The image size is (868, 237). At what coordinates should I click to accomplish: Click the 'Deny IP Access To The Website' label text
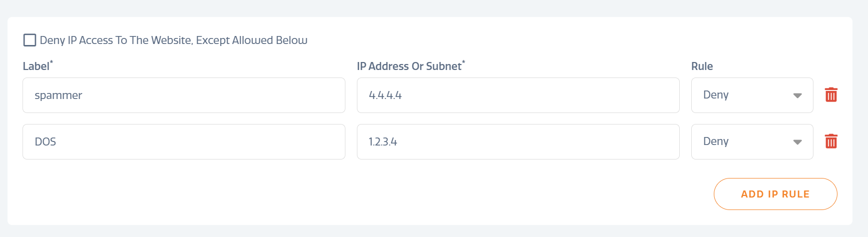click(x=116, y=40)
